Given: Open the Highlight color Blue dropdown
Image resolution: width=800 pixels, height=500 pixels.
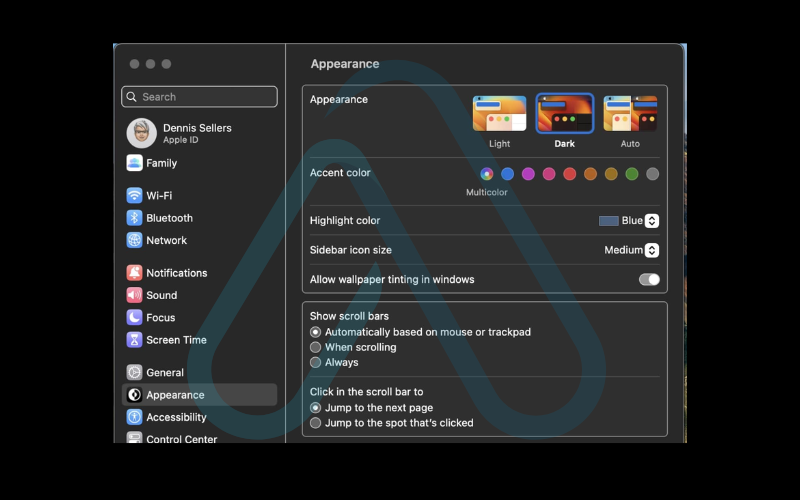Looking at the screenshot, I should click(x=652, y=221).
